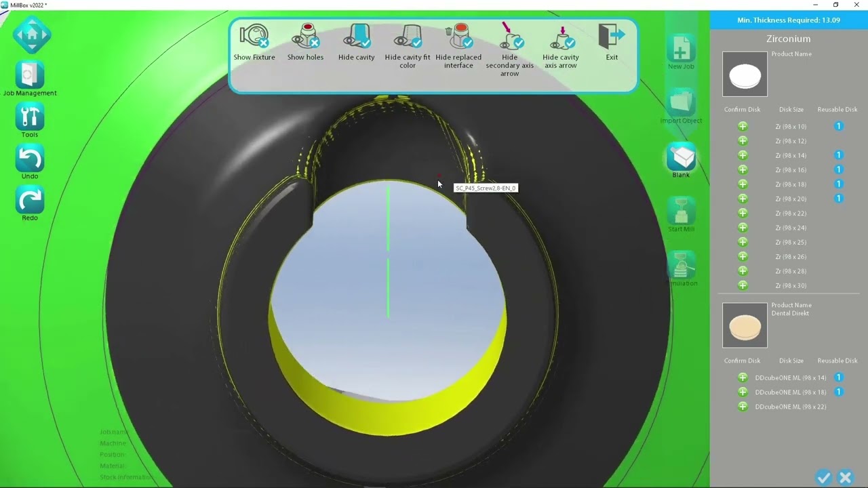The image size is (868, 488).
Task: Confirm disk Zr (98 x 12)
Action: coord(743,141)
